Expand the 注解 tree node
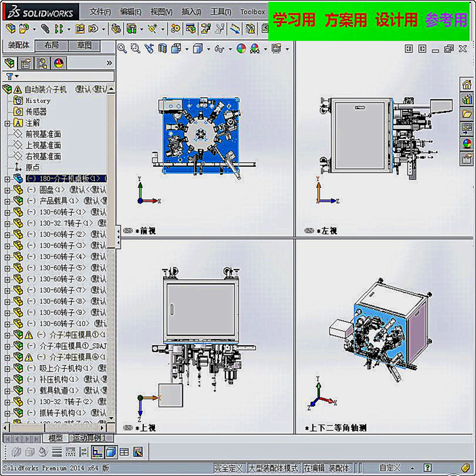The image size is (476, 476). click(x=7, y=124)
